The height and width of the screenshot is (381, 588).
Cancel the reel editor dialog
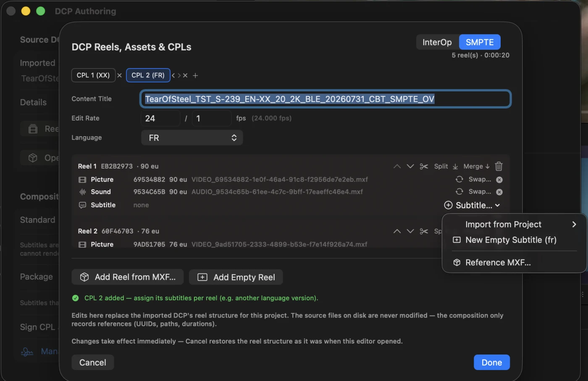(x=93, y=362)
